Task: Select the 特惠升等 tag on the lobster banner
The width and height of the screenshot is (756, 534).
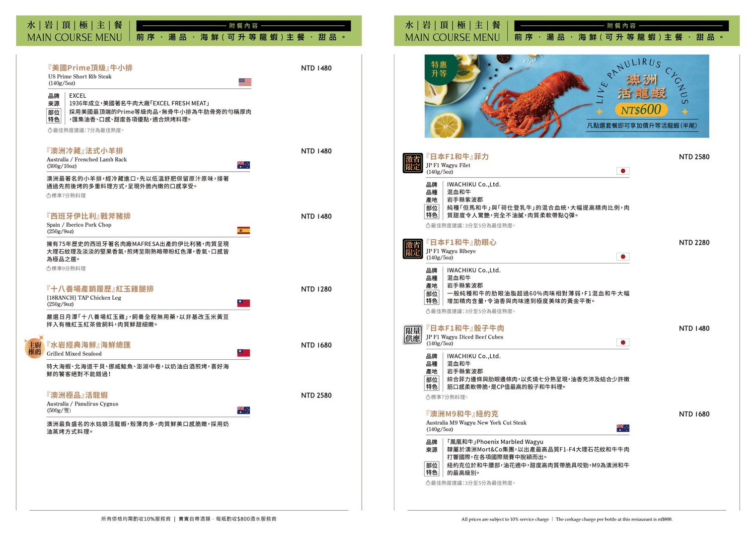Action: coord(439,69)
